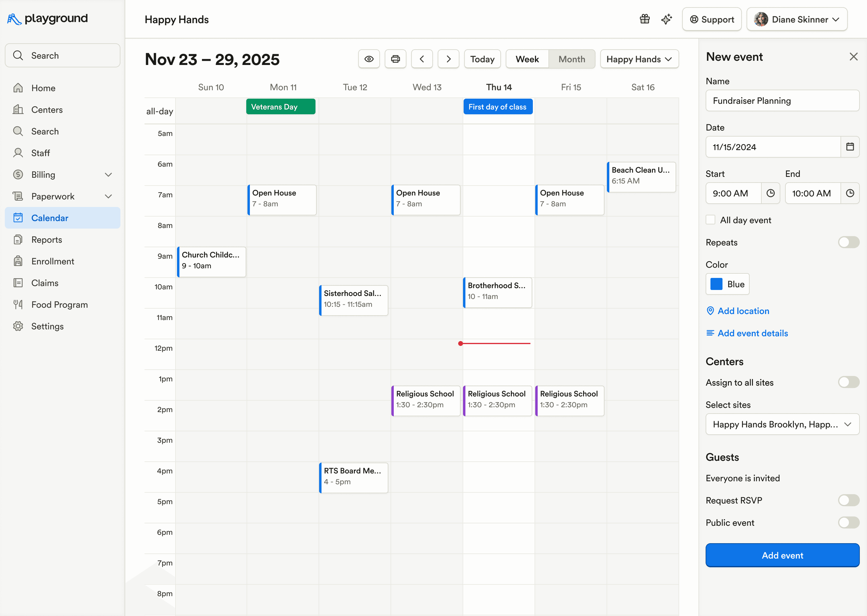Open the Date field calendar picker icon

[850, 147]
